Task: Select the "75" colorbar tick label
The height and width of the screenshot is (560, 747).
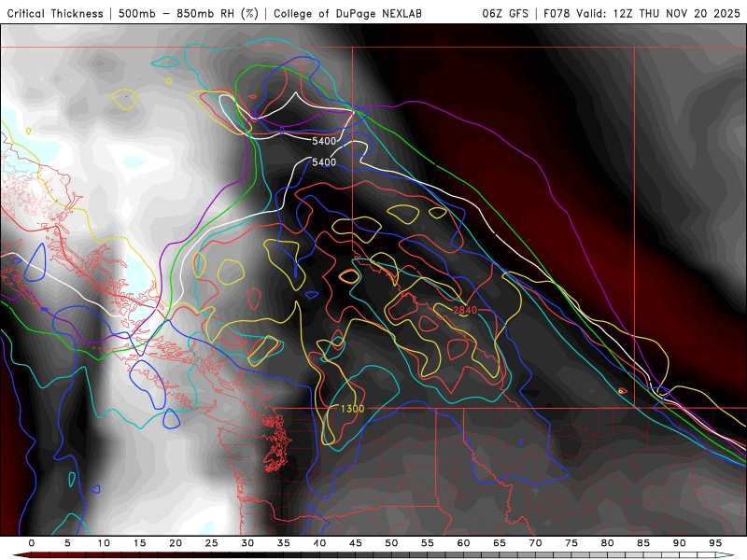Action: click(571, 543)
